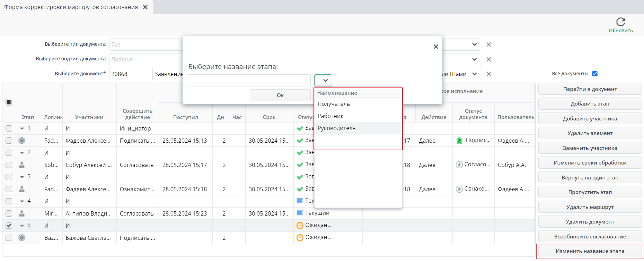Viewport: 644px width, 261px height.
Task: Open the document selection dropdown arrow
Action: (475, 74)
